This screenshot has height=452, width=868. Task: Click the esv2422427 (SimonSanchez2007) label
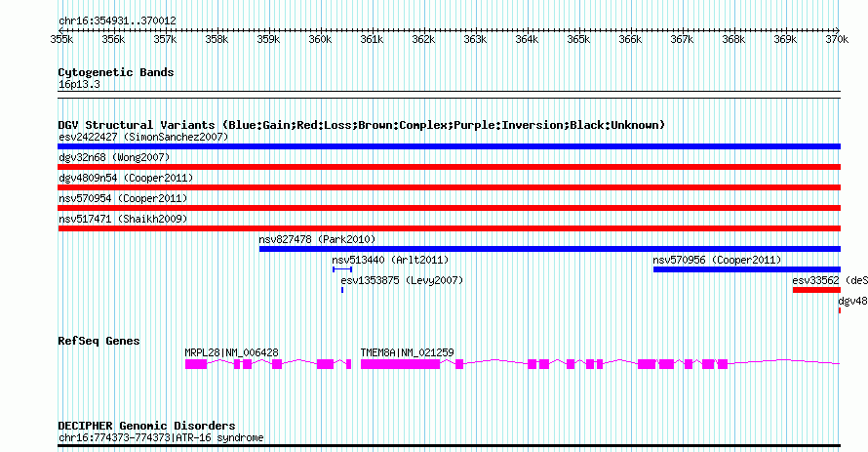[x=143, y=137]
